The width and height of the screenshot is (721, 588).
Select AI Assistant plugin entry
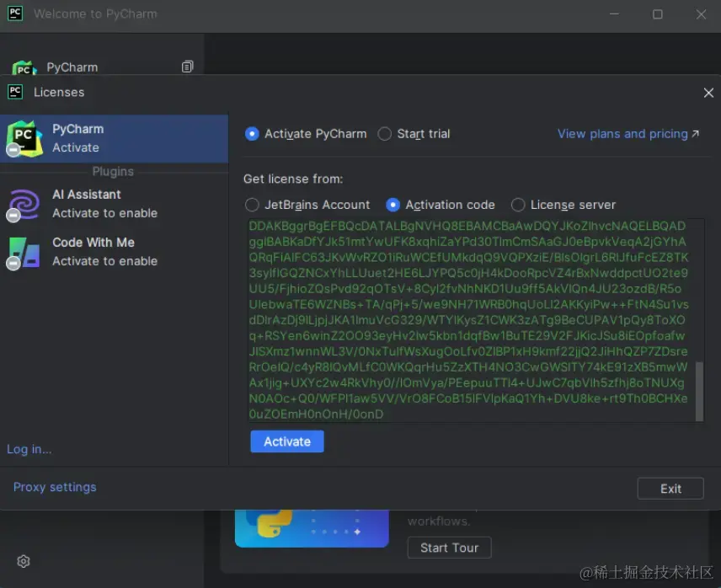(x=114, y=204)
